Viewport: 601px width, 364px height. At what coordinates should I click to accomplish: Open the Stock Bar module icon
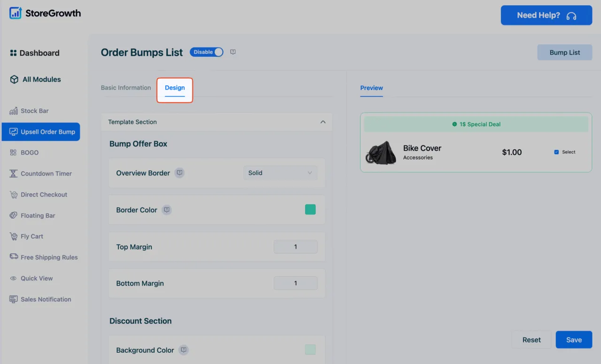click(x=14, y=111)
